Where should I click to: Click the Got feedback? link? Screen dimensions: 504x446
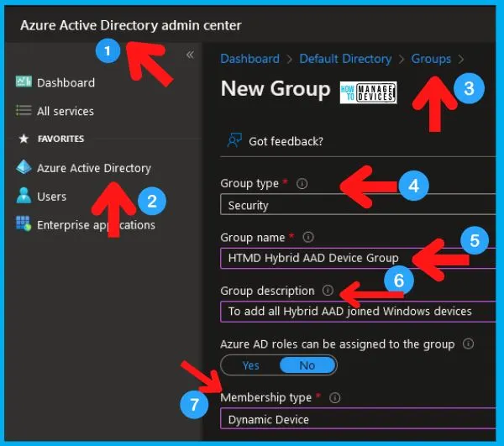(286, 141)
